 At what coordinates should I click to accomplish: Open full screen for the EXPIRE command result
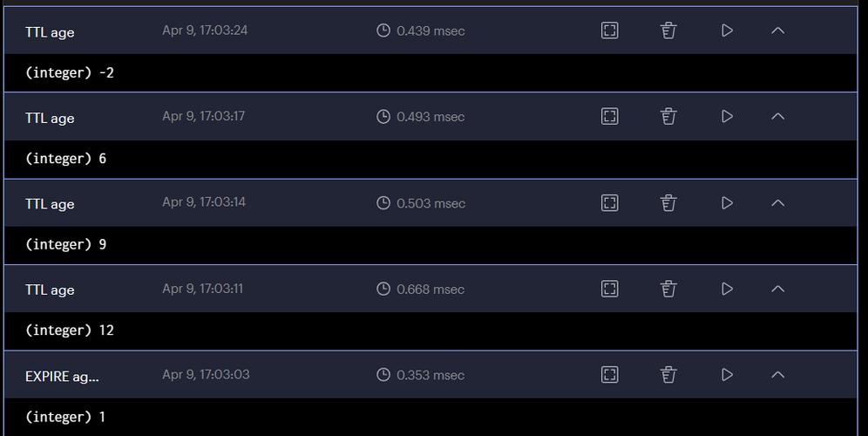pos(610,374)
